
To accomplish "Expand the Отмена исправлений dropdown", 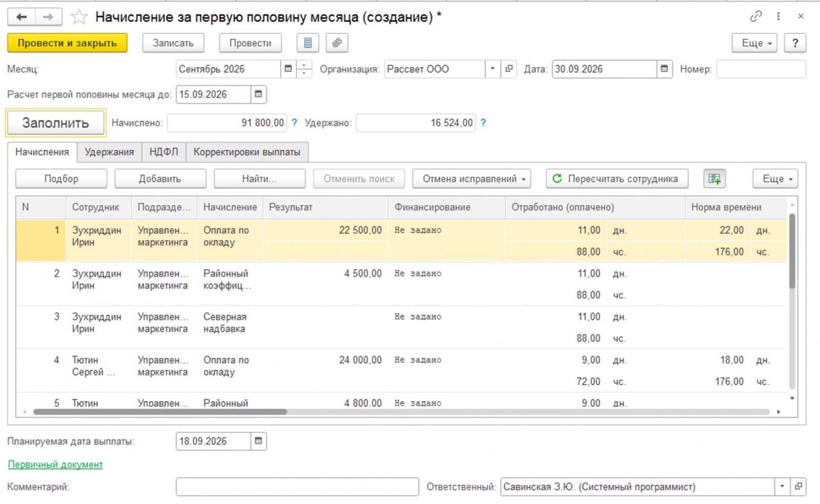I will pyautogui.click(x=471, y=179).
